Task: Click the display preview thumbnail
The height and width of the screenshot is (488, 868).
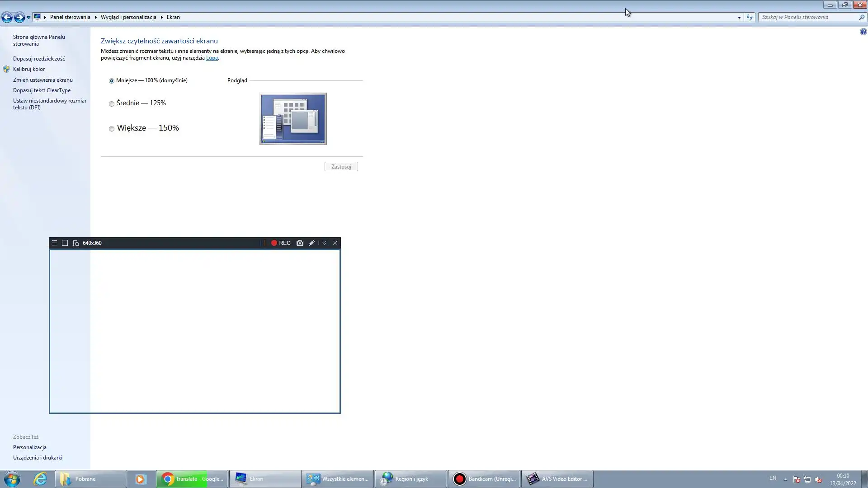Action: [293, 119]
